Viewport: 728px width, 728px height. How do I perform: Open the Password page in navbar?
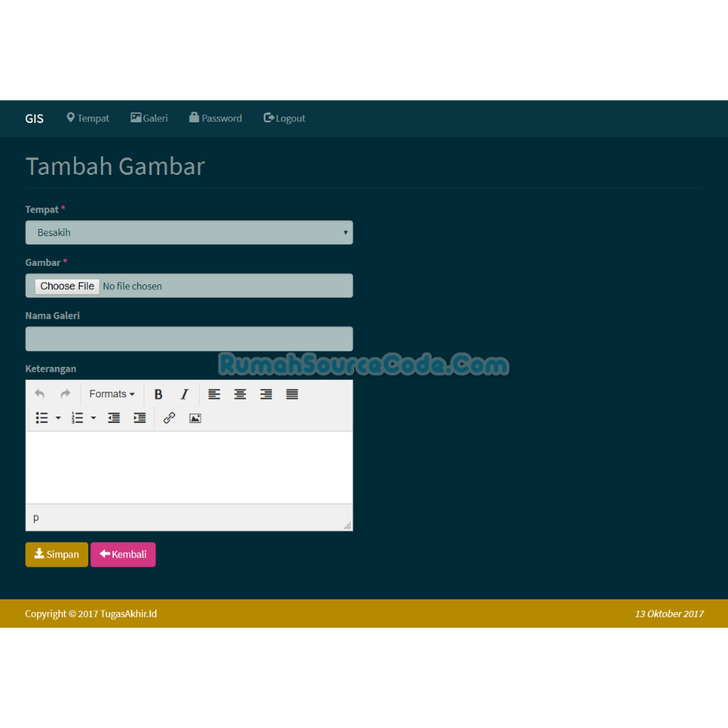click(x=215, y=119)
